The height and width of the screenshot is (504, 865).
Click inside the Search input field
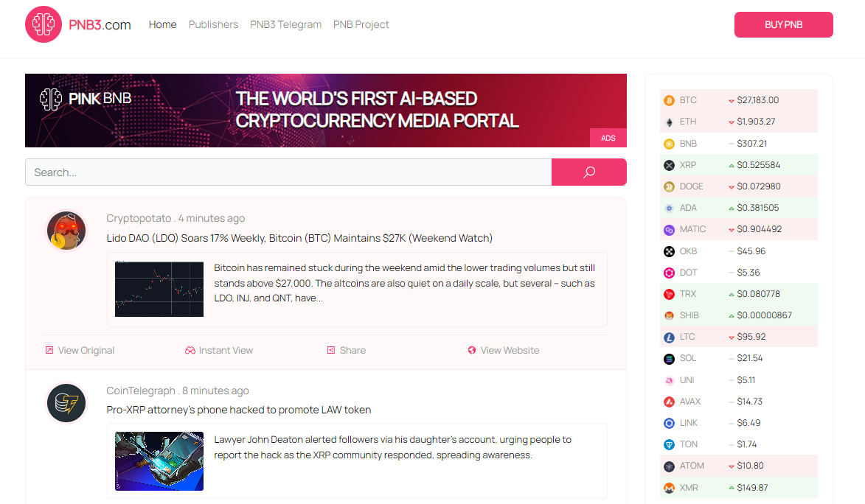[x=288, y=172]
